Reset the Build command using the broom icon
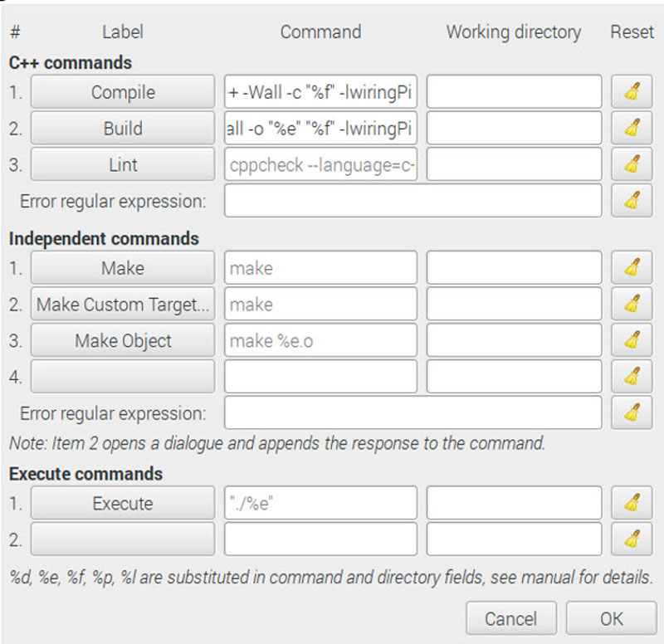Image resolution: width=664 pixels, height=644 pixels. click(x=632, y=128)
